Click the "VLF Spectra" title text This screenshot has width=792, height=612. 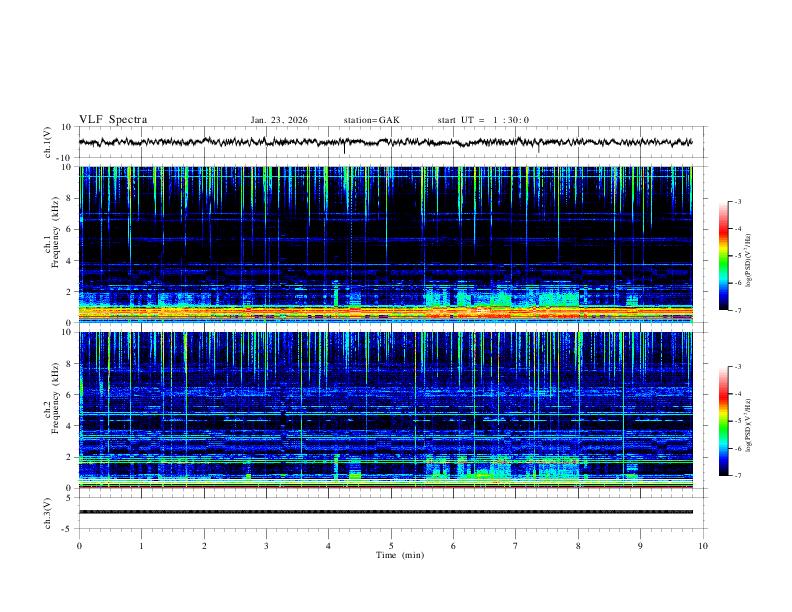coord(113,120)
